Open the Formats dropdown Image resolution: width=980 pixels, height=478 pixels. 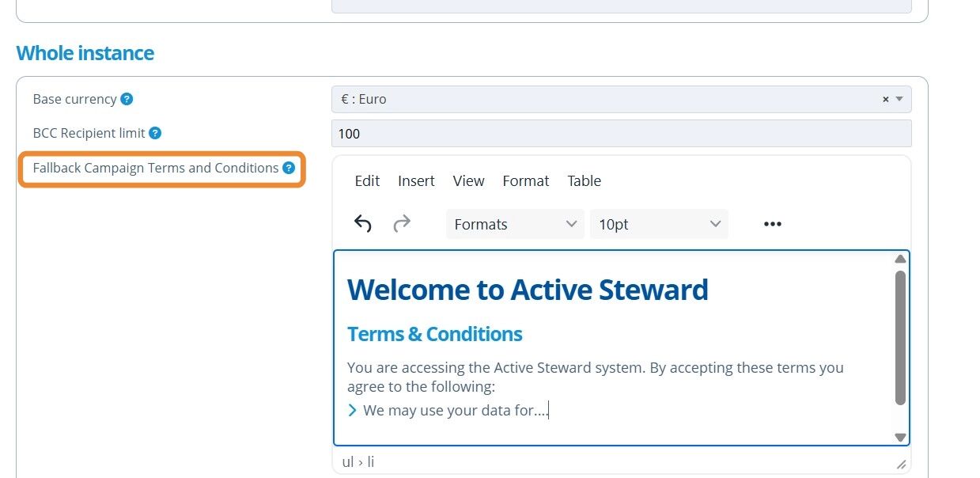[x=515, y=224]
